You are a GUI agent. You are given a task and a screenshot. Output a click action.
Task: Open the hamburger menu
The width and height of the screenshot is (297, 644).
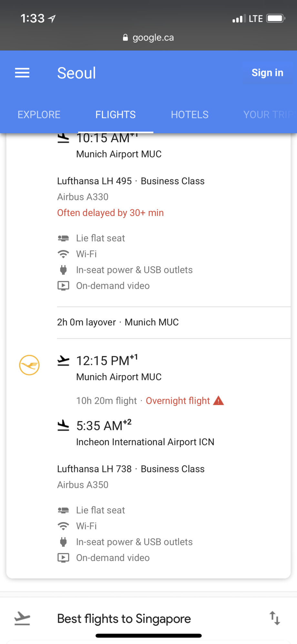tap(22, 73)
